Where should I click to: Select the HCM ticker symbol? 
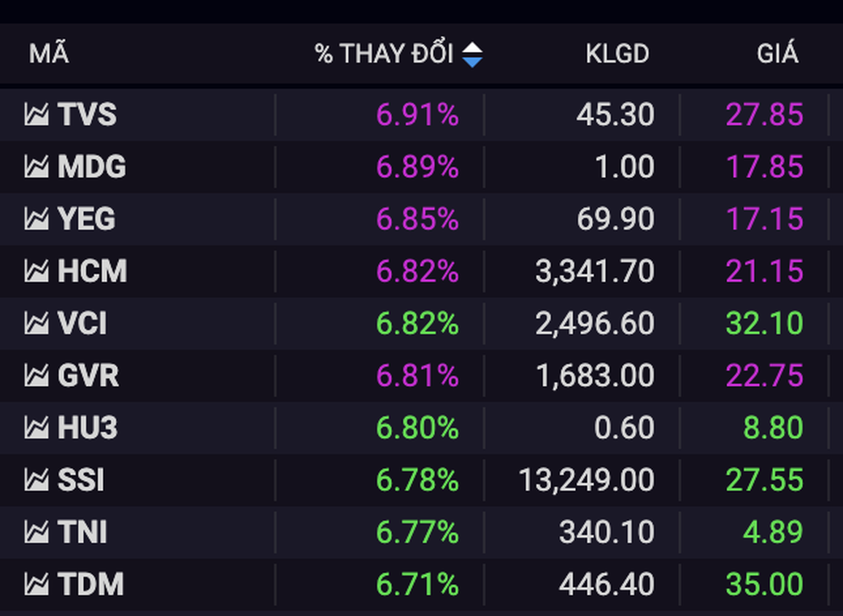92,272
